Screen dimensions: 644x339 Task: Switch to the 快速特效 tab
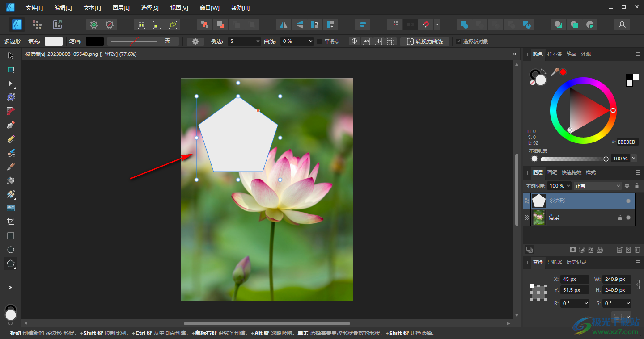tap(572, 172)
